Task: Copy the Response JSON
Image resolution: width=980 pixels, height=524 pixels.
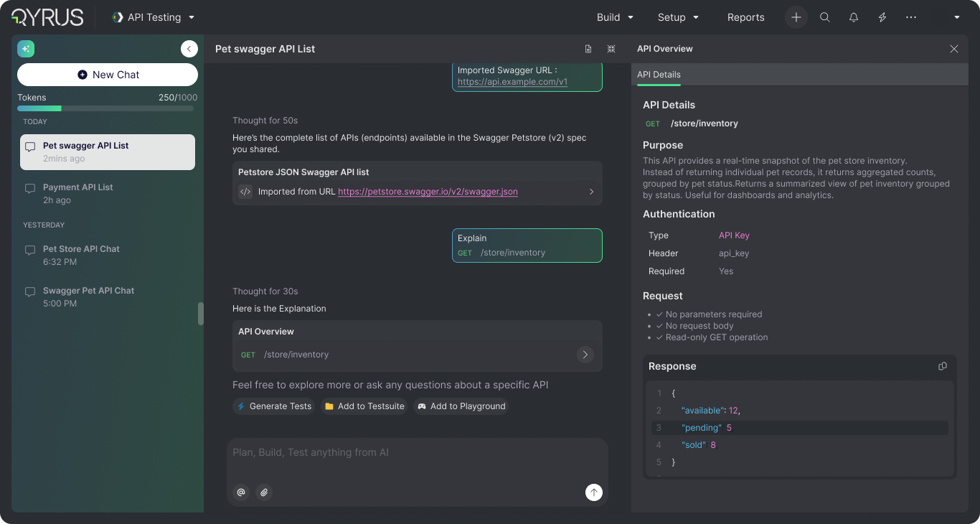Action: coord(943,366)
